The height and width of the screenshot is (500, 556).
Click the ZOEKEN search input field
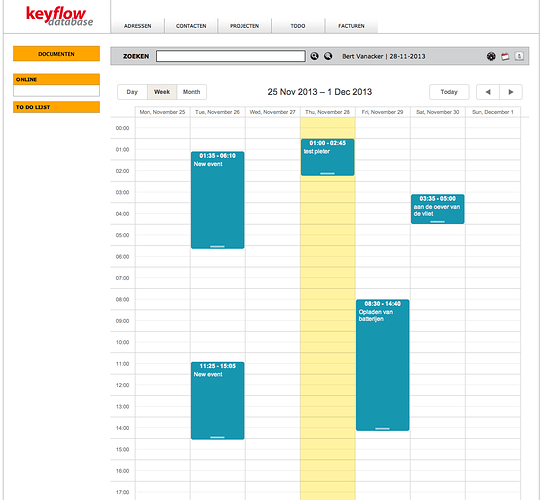click(x=230, y=56)
